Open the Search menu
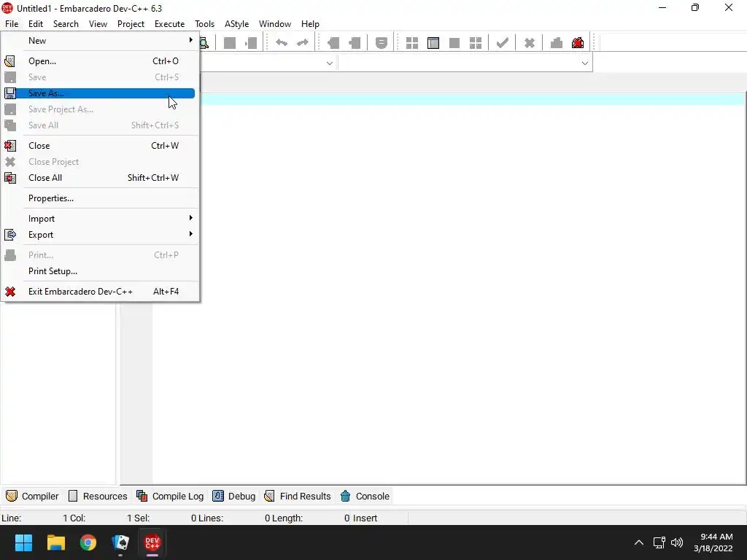The width and height of the screenshot is (747, 560). pos(66,24)
